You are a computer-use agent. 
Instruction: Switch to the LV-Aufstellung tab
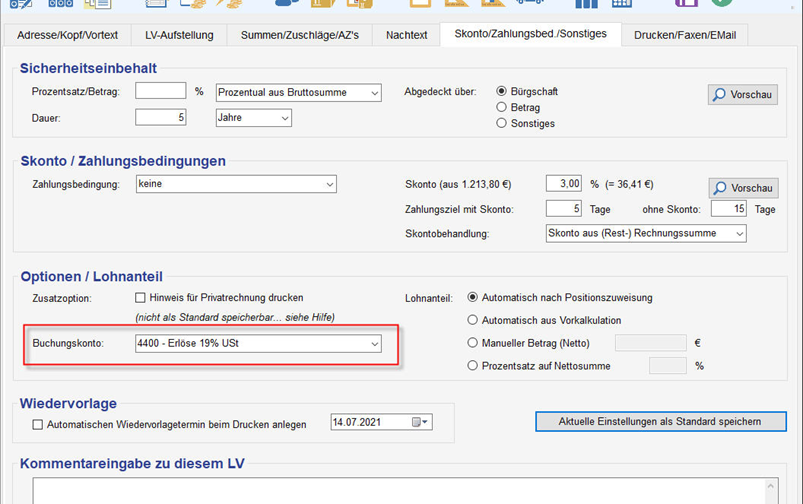pos(179,35)
